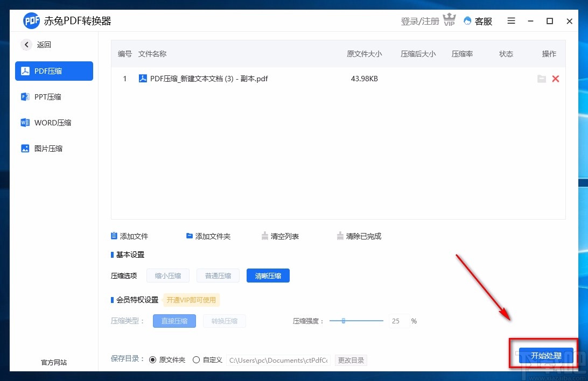The height and width of the screenshot is (381, 588).
Task: Adjust the 压缩强度 strength slider
Action: coord(344,321)
